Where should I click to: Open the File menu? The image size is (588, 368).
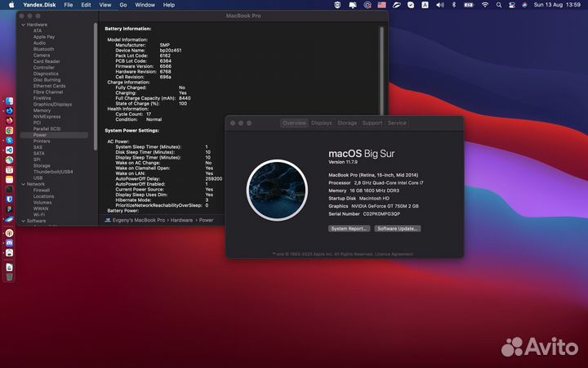pyautogui.click(x=69, y=5)
